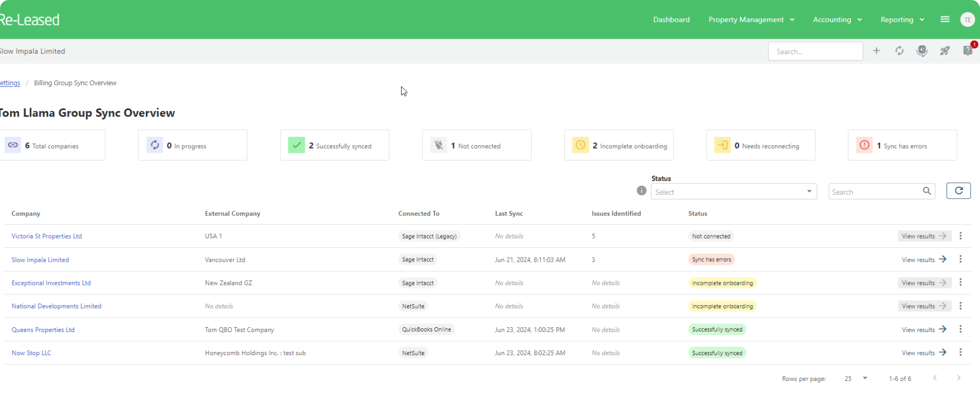Click the table Search input field
This screenshot has height=413, width=980.
[x=874, y=192]
